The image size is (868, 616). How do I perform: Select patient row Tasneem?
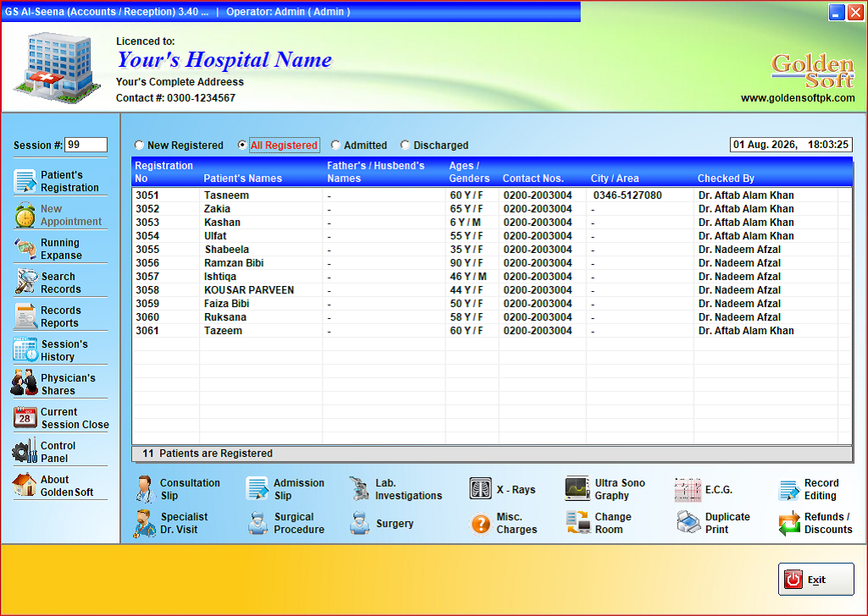click(x=491, y=195)
